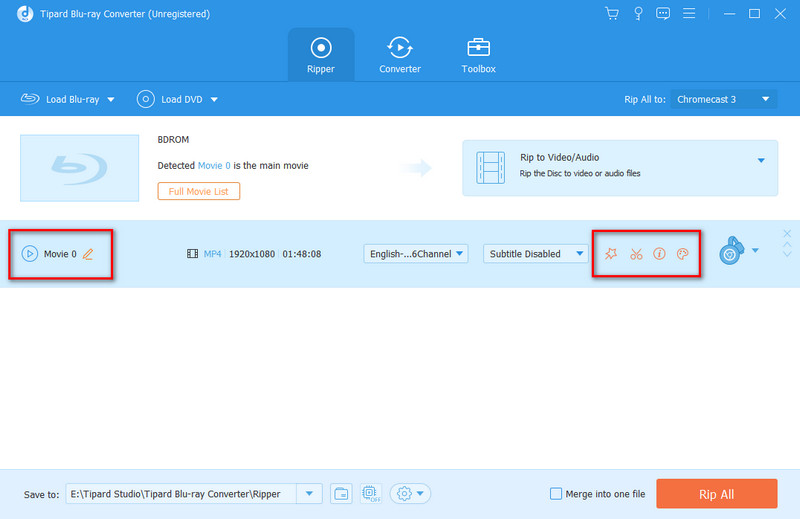The height and width of the screenshot is (519, 800).
Task: Open the English 6Channel audio track dropdown
Action: (416, 254)
